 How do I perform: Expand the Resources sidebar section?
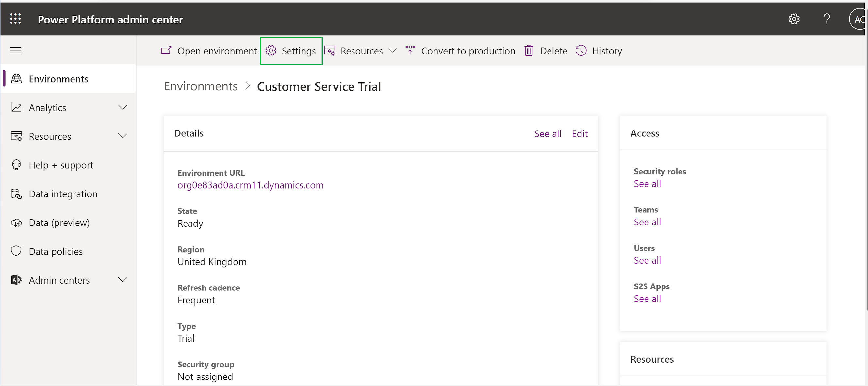(x=123, y=136)
